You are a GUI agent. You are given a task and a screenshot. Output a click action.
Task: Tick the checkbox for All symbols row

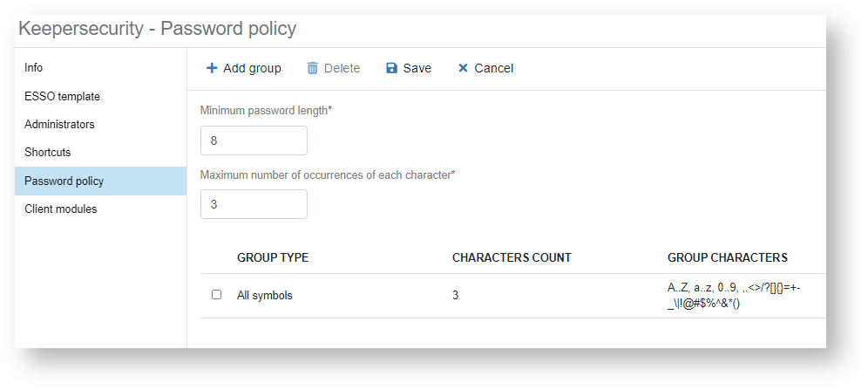pyautogui.click(x=216, y=295)
